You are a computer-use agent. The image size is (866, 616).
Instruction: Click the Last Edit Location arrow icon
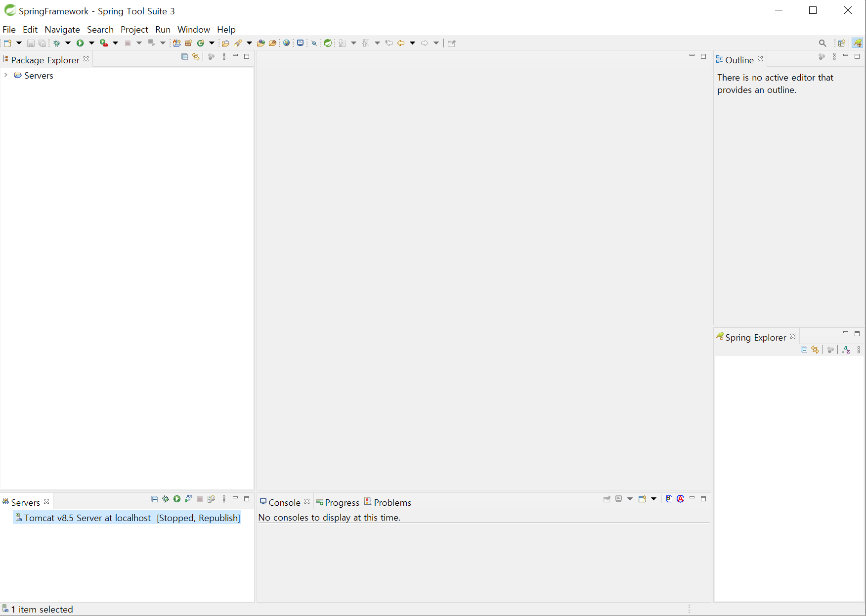point(389,43)
